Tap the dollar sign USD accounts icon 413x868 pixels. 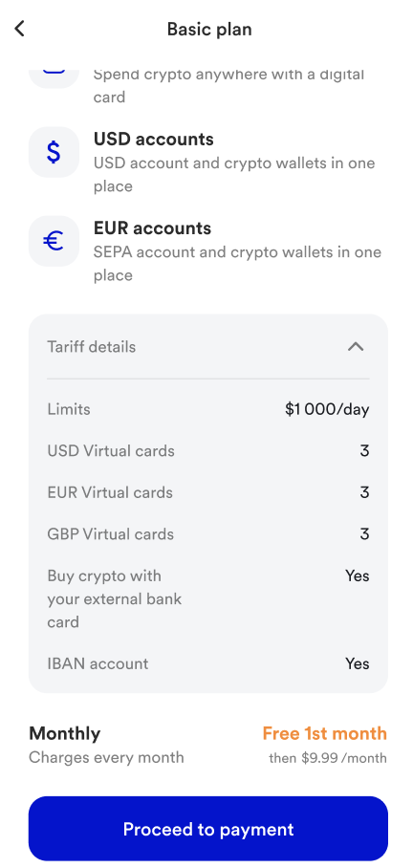[x=54, y=152]
